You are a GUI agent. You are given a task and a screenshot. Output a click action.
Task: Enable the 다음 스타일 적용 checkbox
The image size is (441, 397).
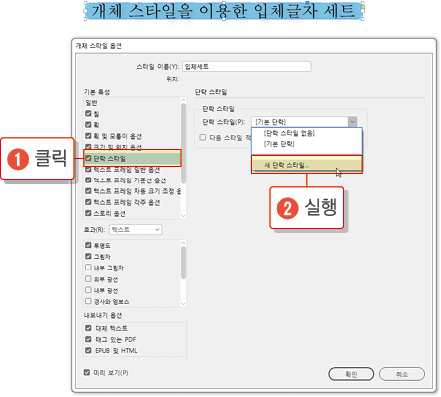coord(203,137)
